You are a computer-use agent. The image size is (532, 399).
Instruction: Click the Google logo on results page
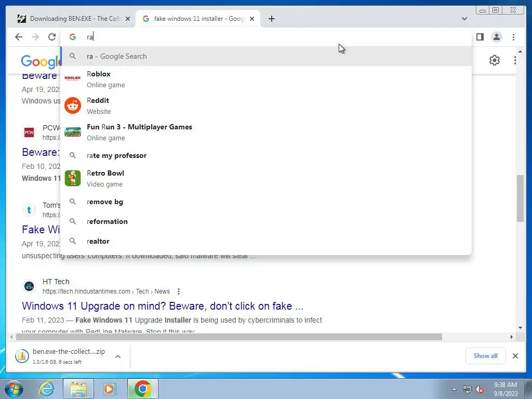pos(41,61)
